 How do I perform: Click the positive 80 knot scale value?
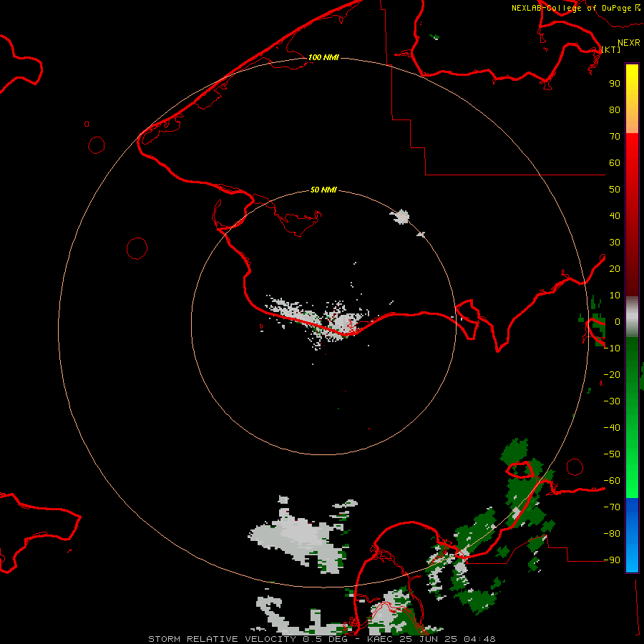click(x=615, y=109)
